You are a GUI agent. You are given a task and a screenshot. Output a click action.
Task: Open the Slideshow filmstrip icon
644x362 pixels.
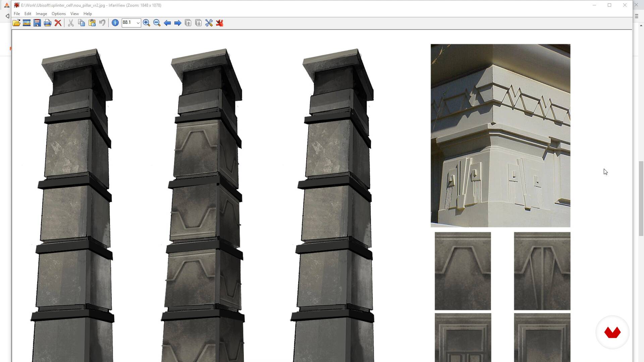tap(26, 23)
